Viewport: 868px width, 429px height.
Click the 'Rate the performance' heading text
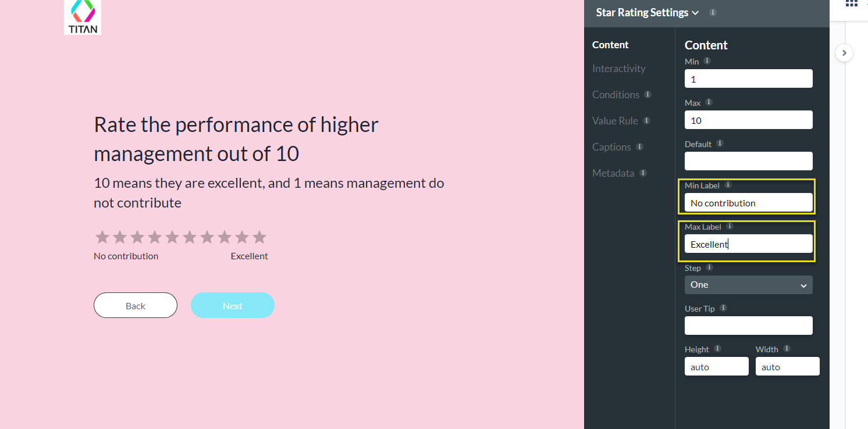pyautogui.click(x=236, y=139)
